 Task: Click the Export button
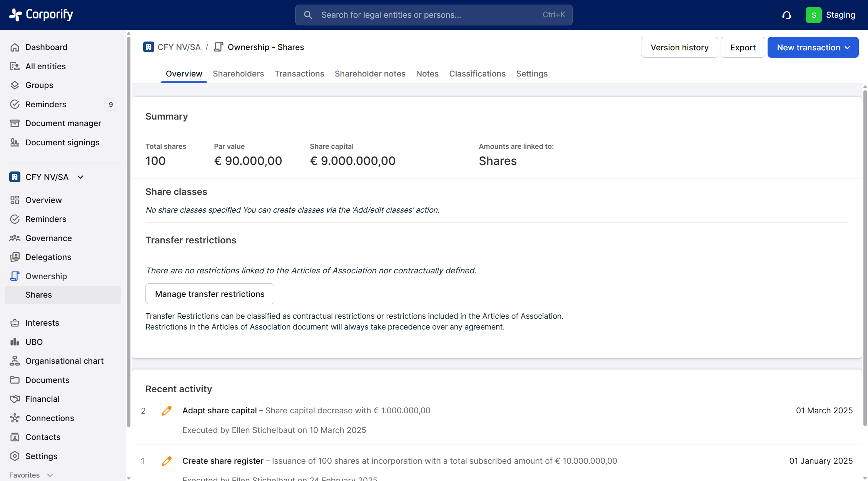click(x=743, y=47)
